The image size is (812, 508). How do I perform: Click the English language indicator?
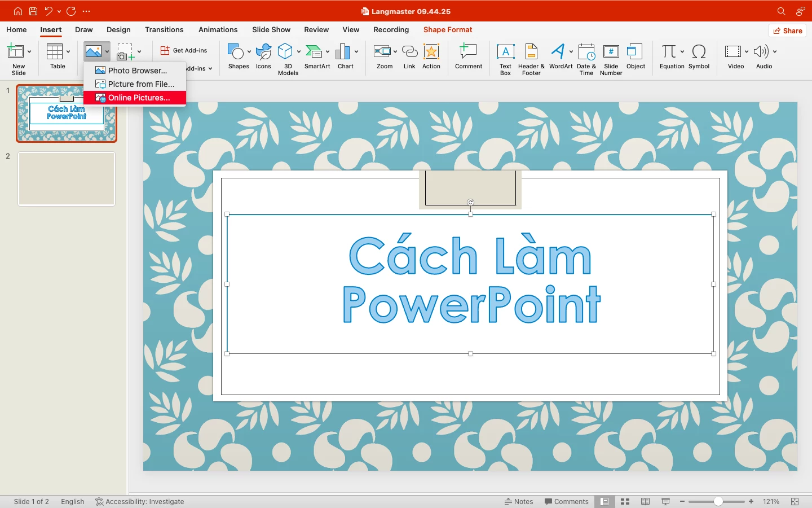pyautogui.click(x=72, y=501)
